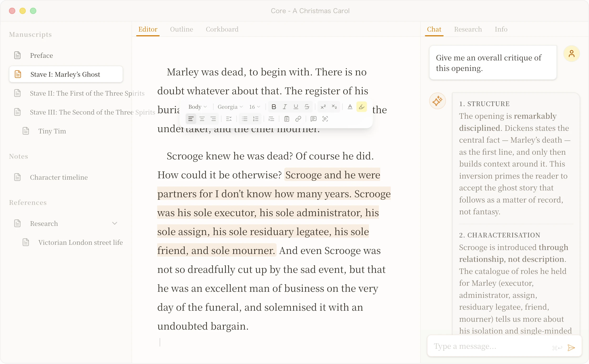The image size is (589, 364).
Task: Open the Info tab
Action: (x=501, y=29)
